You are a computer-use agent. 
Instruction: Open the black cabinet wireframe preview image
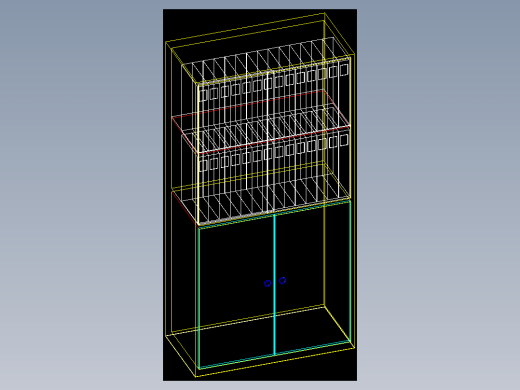(260, 195)
